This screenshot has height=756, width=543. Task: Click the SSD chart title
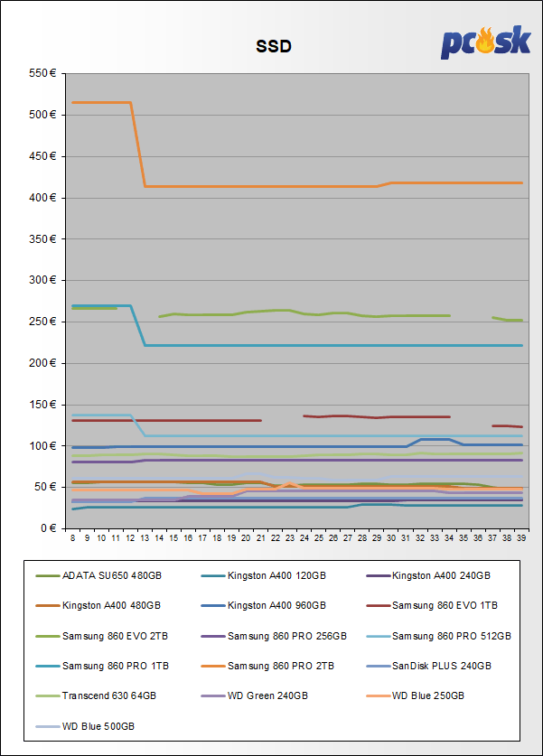(274, 46)
